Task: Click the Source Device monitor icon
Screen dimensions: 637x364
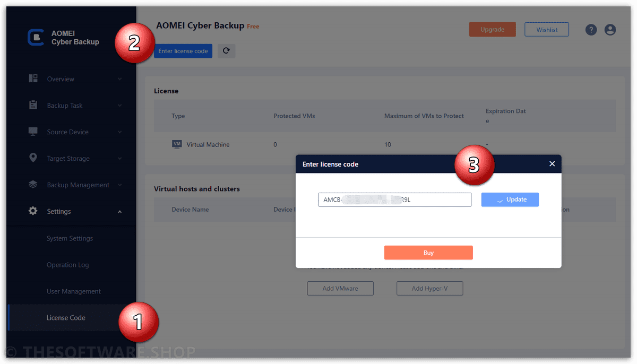Action: click(x=33, y=132)
